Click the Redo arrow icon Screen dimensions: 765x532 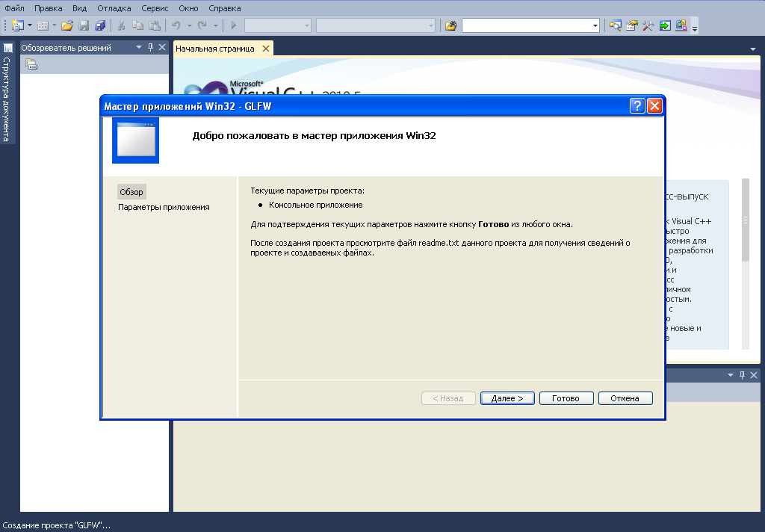click(202, 25)
